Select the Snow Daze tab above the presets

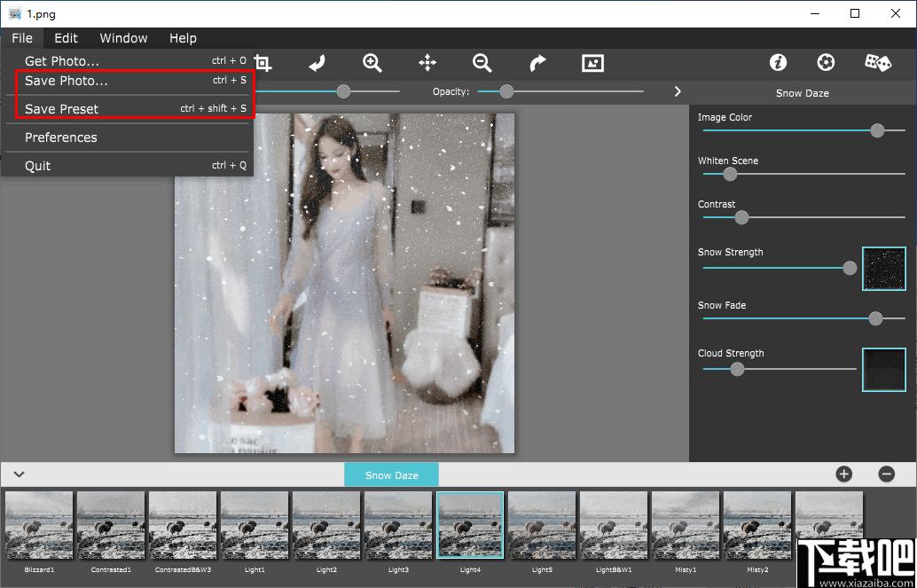point(391,475)
